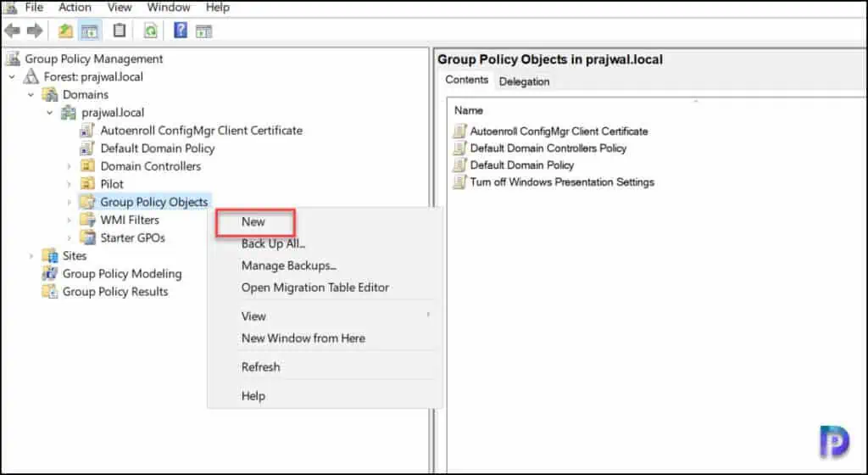Viewport: 868px width, 475px height.
Task: Collapse the Forest: prajwal.local node
Action: [12, 77]
